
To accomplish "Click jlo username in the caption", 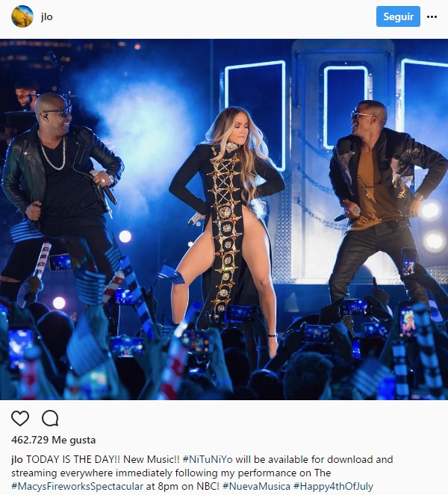I will [x=17, y=459].
